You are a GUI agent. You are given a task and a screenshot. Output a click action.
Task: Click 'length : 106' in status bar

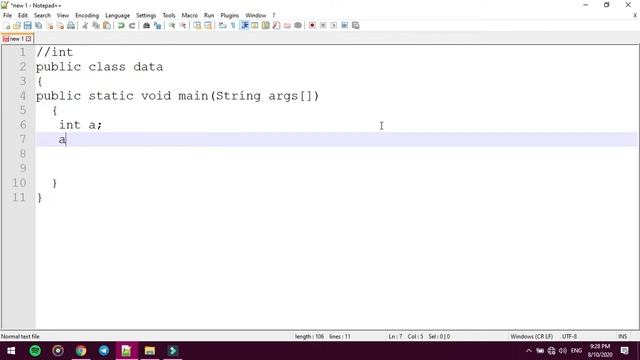(x=309, y=336)
